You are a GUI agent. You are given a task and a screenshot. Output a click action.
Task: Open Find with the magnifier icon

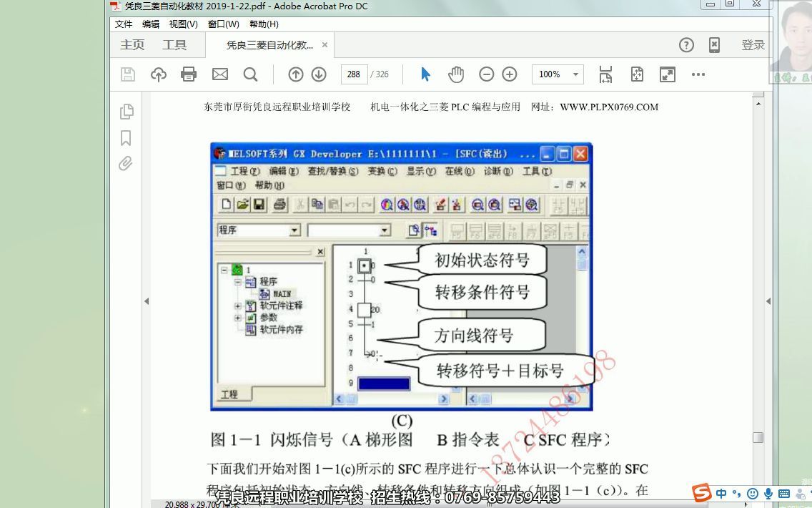point(249,74)
